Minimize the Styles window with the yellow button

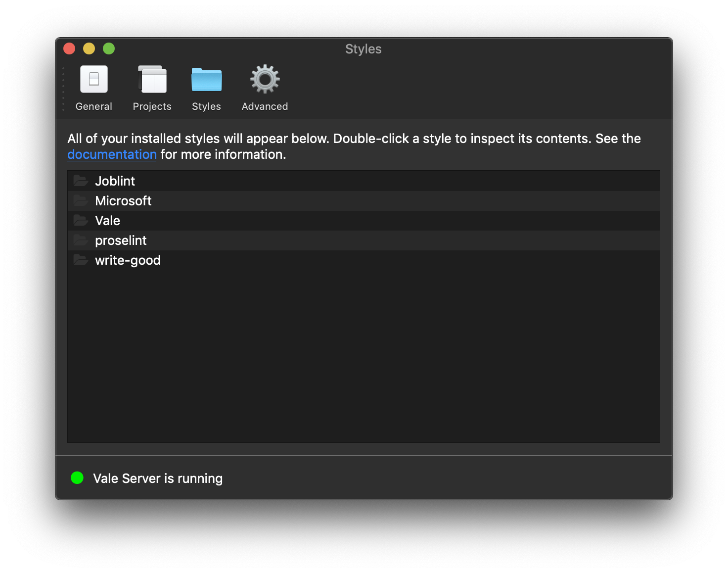(89, 48)
